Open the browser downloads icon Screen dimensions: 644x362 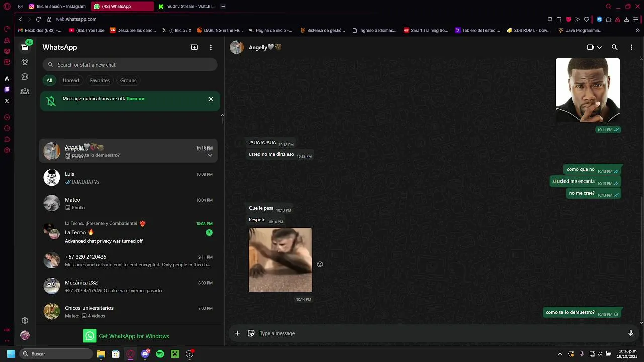click(626, 19)
